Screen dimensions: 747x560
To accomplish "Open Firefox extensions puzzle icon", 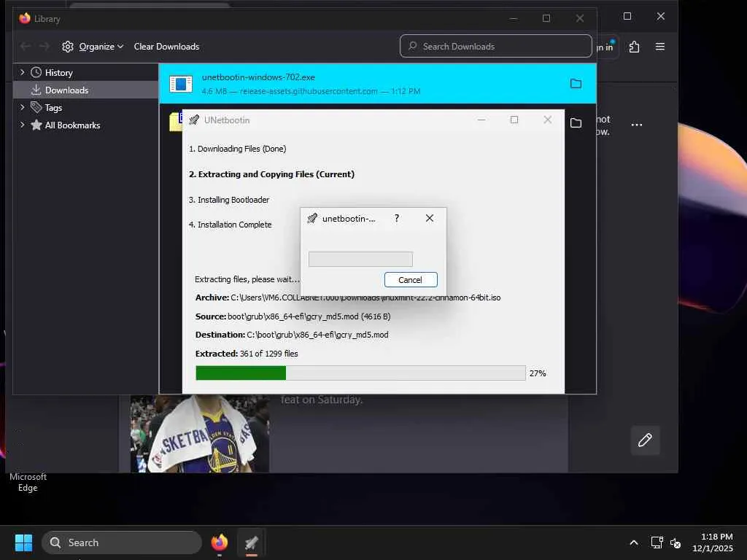I will point(634,47).
